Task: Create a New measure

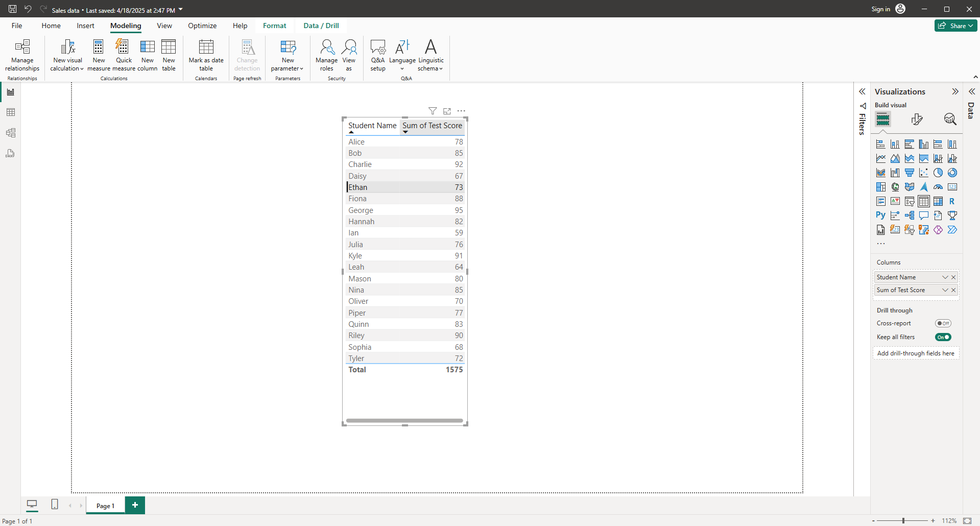Action: 99,55
